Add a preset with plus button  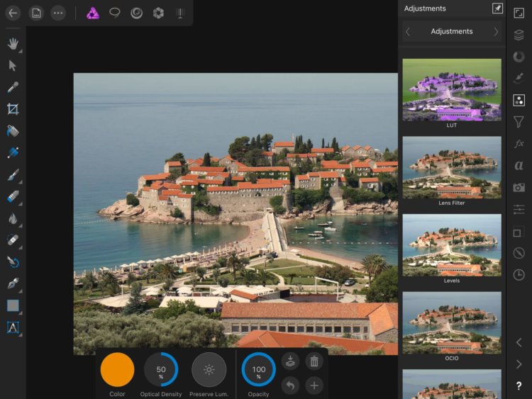tap(314, 386)
